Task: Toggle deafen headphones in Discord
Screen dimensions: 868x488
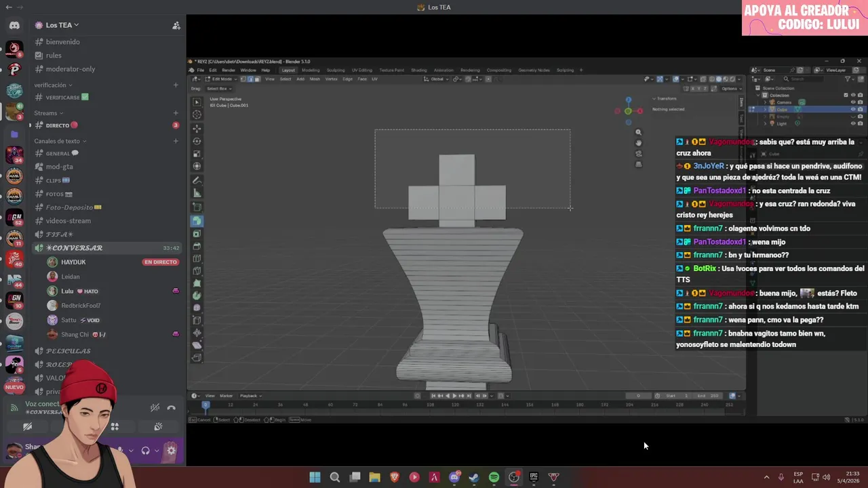Action: (145, 450)
